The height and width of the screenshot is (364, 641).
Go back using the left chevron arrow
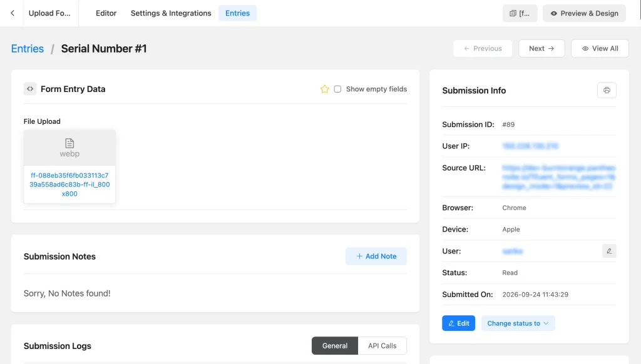13,13
